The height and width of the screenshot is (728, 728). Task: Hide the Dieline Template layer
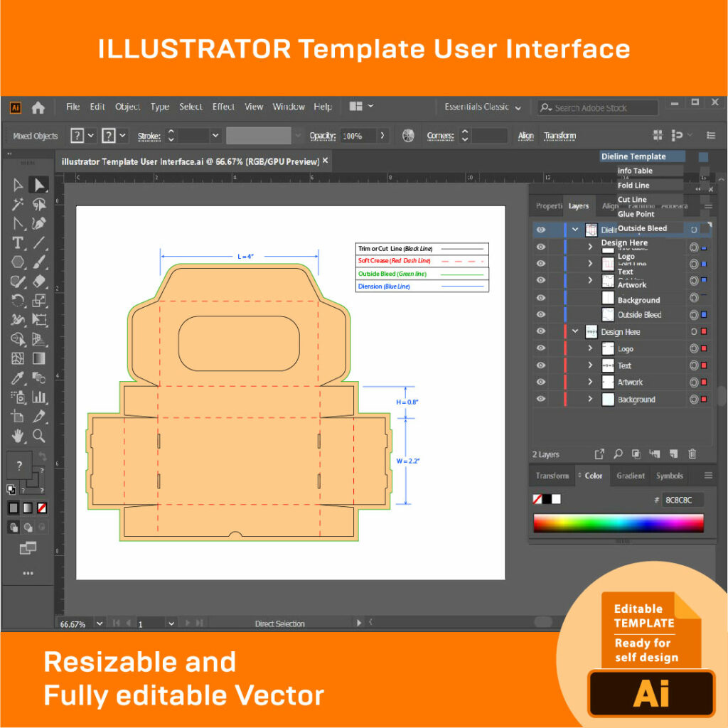[540, 229]
